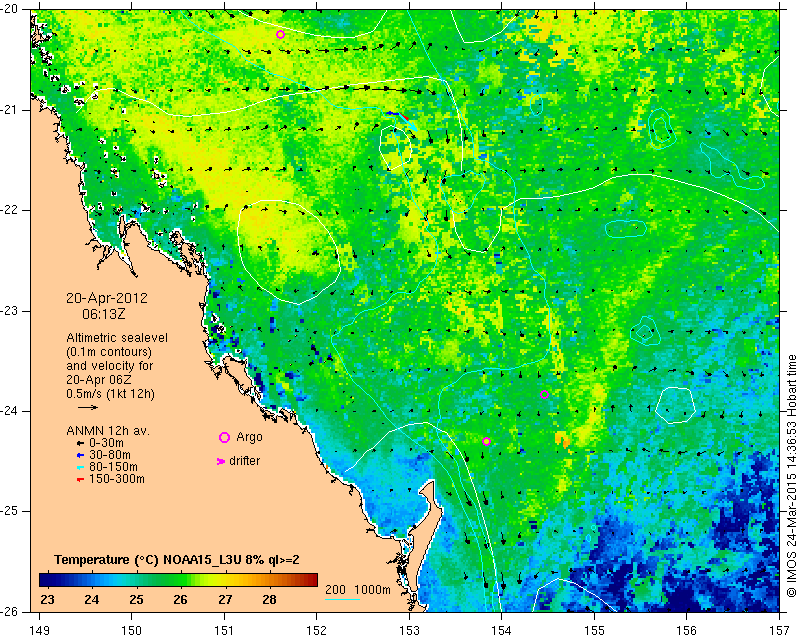Screen dimensions: 800x640
Task: Click the Argo float marker near 23.8°S, 154.5°E
Action: click(x=544, y=394)
